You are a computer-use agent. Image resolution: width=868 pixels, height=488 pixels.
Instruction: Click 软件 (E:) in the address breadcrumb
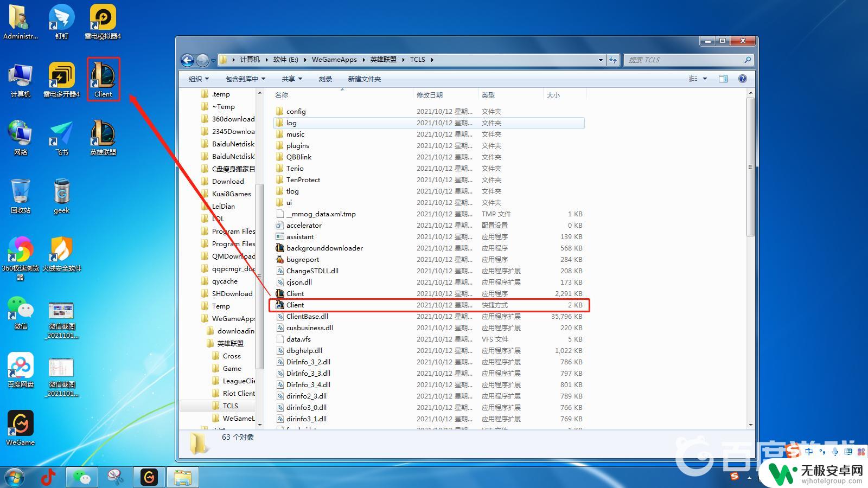[x=285, y=60]
